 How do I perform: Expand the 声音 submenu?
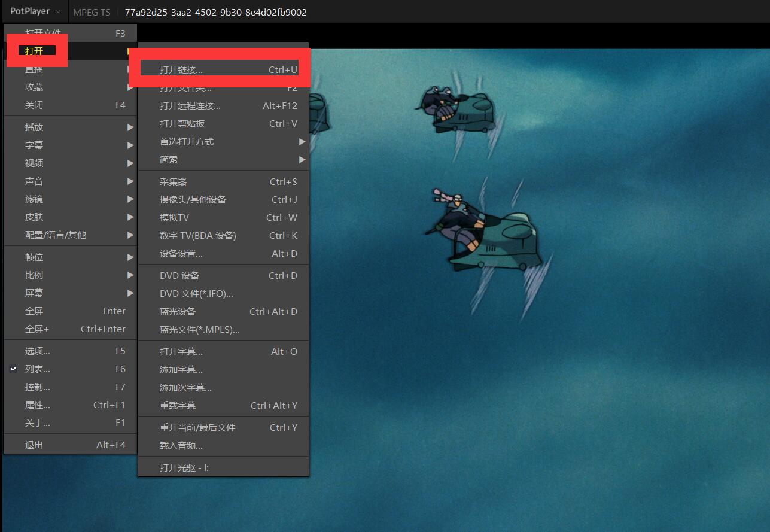(x=71, y=181)
